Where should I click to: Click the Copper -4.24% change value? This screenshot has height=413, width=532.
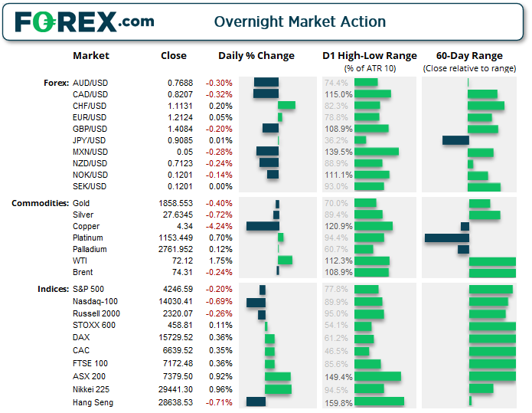(x=220, y=227)
